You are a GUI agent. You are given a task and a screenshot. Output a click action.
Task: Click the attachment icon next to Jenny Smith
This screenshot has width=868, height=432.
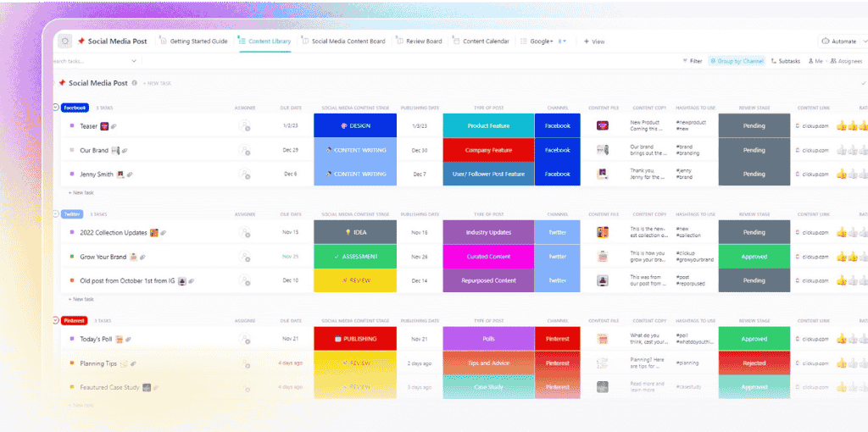pyautogui.click(x=130, y=174)
